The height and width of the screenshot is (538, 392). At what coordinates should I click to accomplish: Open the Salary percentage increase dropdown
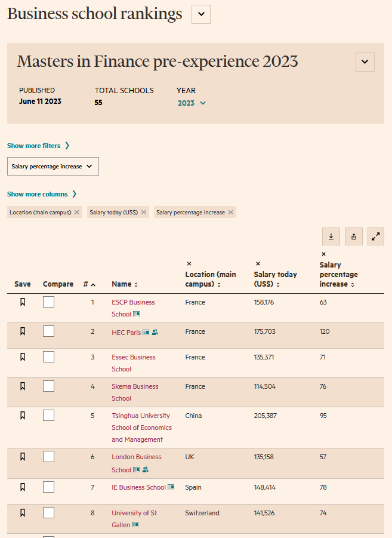[53, 167]
